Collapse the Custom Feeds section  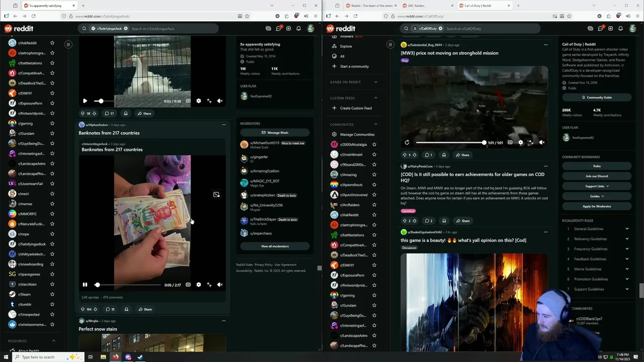click(375, 98)
